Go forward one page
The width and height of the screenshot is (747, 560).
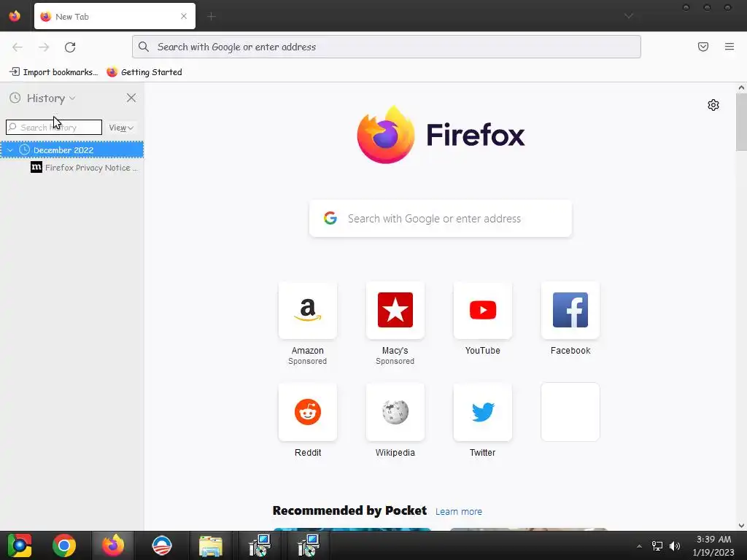click(x=44, y=47)
